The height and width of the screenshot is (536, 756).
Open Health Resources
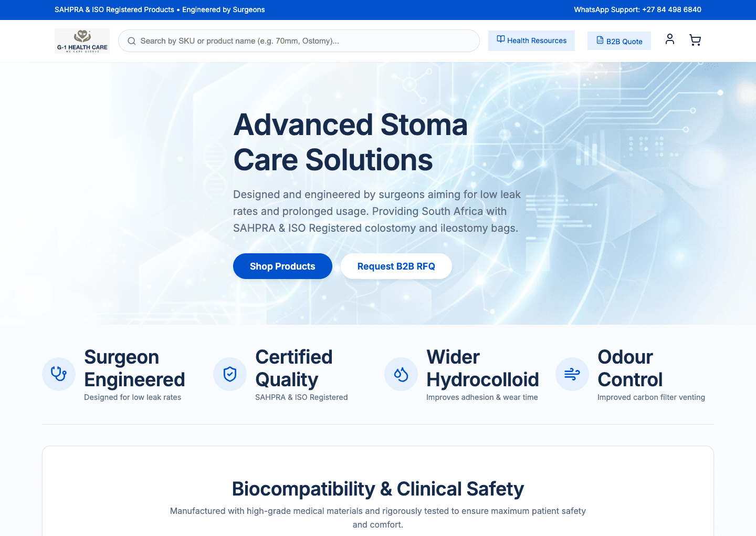point(531,40)
